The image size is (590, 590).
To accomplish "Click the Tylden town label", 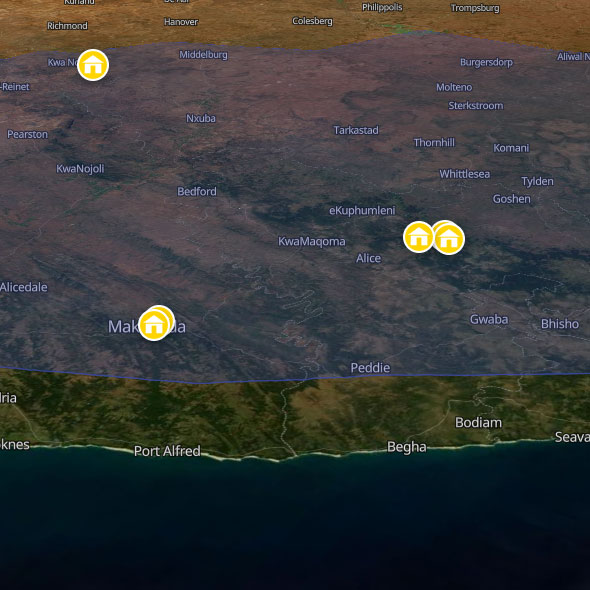I will (x=537, y=182).
